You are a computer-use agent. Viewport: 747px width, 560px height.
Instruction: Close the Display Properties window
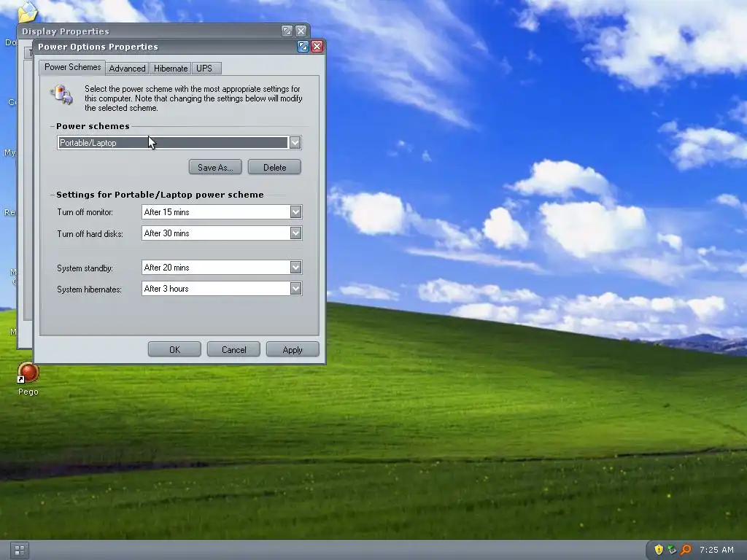pos(301,31)
